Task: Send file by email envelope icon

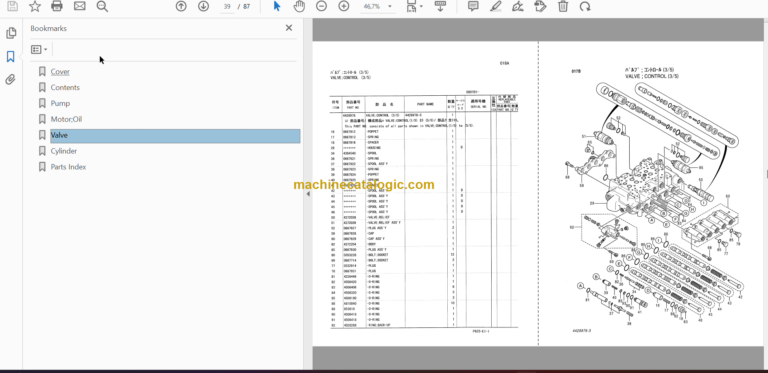Action: tap(79, 6)
